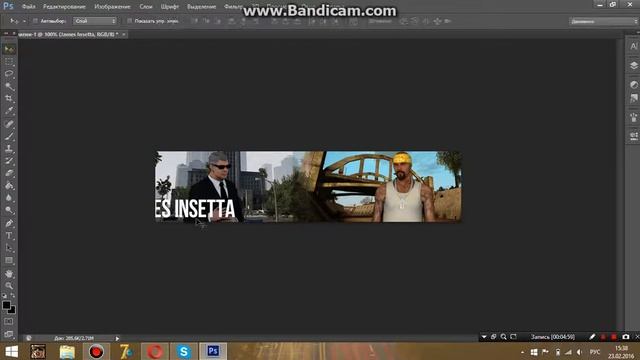Screen dimensions: 640x360
Task: Click the auto-align layers icon in options bar
Action: click(353, 21)
